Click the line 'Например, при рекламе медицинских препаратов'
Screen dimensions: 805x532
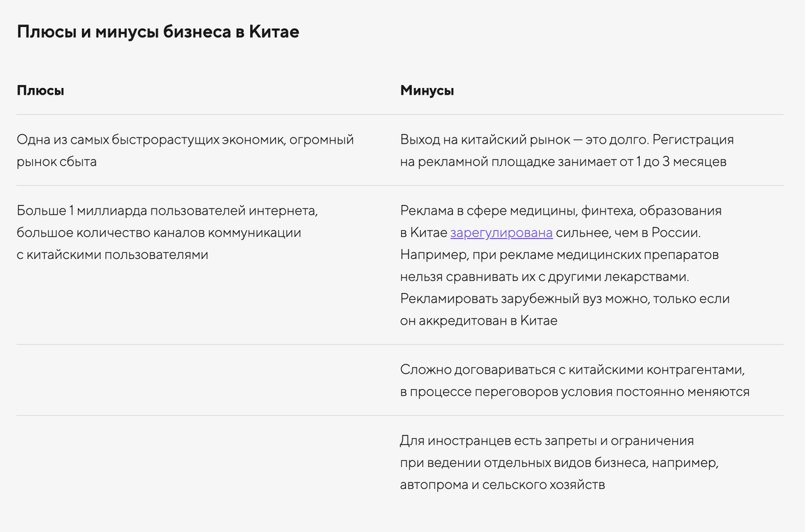559,255
